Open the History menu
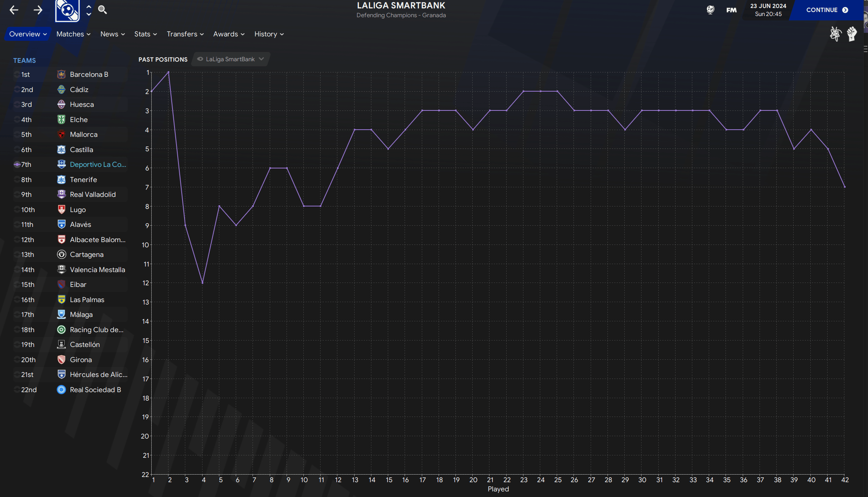868x497 pixels. point(269,34)
